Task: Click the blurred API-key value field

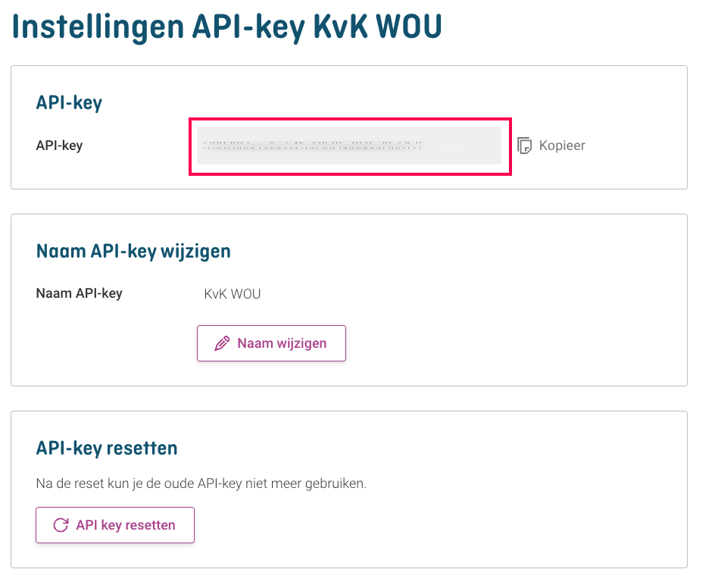Action: coord(349,145)
